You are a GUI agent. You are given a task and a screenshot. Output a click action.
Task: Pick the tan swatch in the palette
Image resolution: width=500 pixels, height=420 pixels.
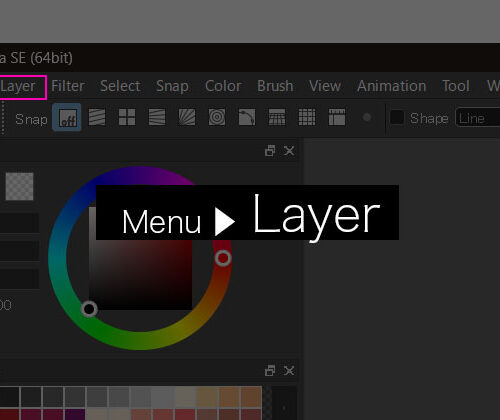[207, 397]
